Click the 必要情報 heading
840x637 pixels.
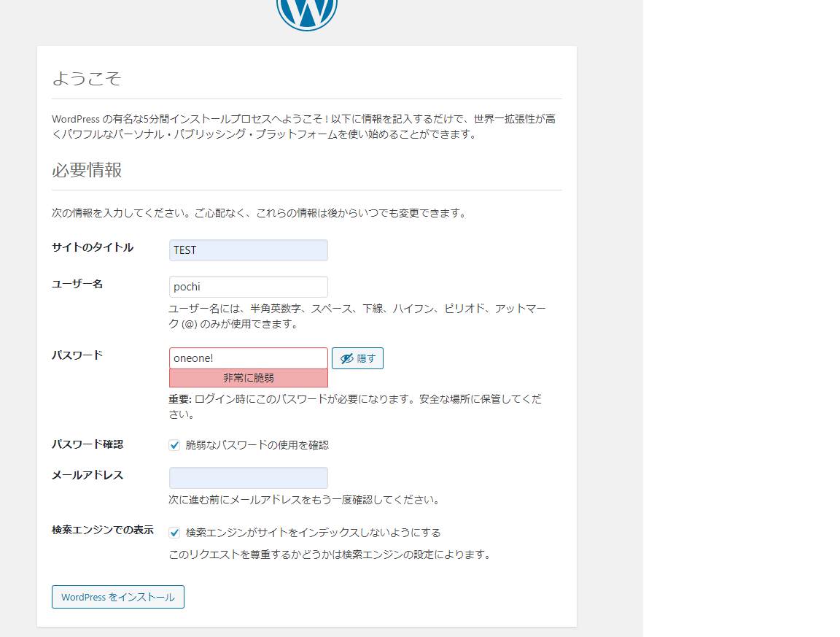87,170
